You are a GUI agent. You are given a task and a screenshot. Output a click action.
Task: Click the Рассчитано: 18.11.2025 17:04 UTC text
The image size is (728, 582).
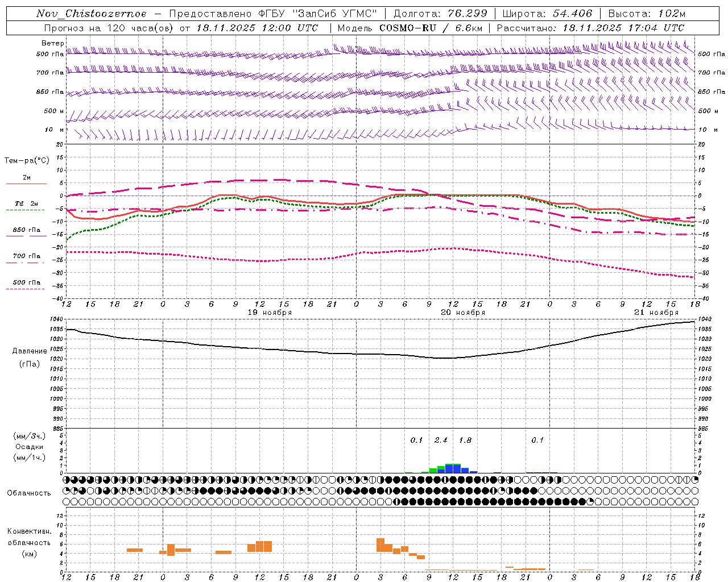pos(590,28)
